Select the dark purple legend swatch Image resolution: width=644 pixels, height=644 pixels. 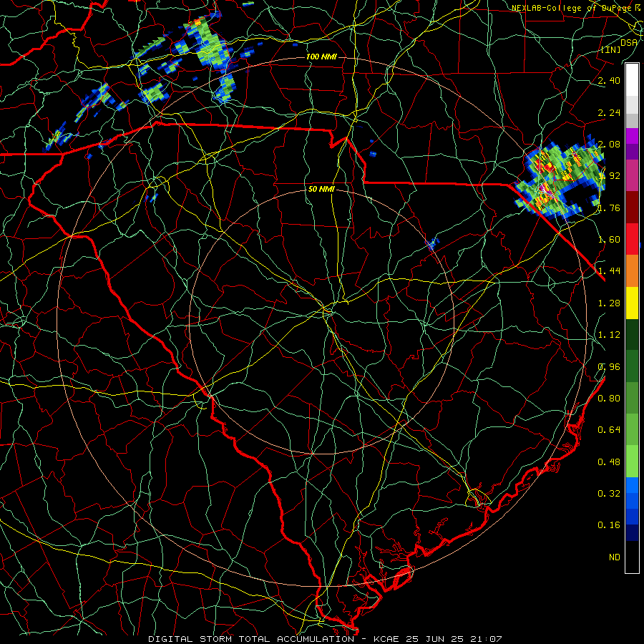632,152
